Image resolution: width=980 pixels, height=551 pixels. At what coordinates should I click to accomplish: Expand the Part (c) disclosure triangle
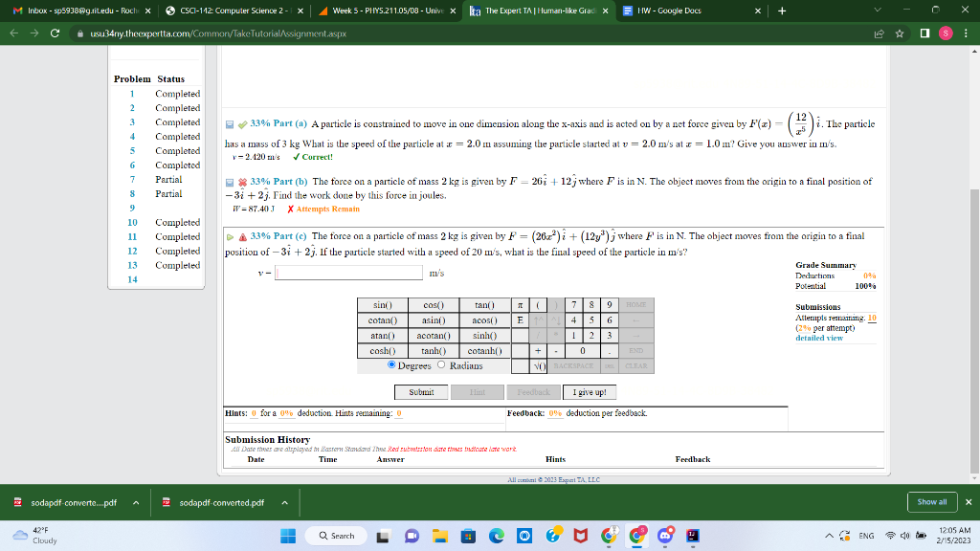click(232, 235)
